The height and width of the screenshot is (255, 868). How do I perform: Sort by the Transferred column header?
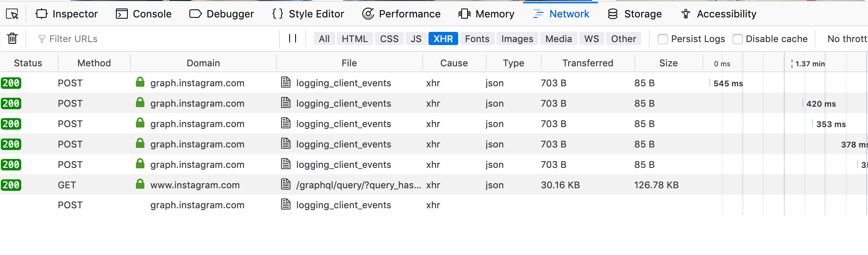click(588, 63)
